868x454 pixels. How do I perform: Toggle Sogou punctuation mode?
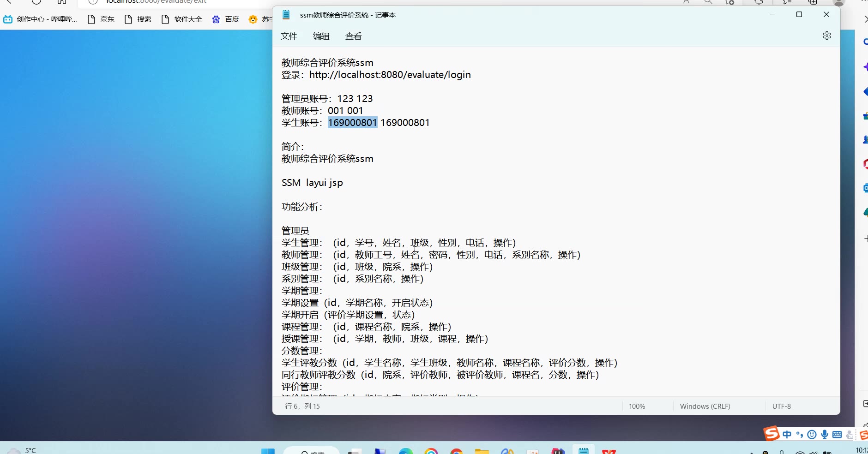pyautogui.click(x=800, y=435)
